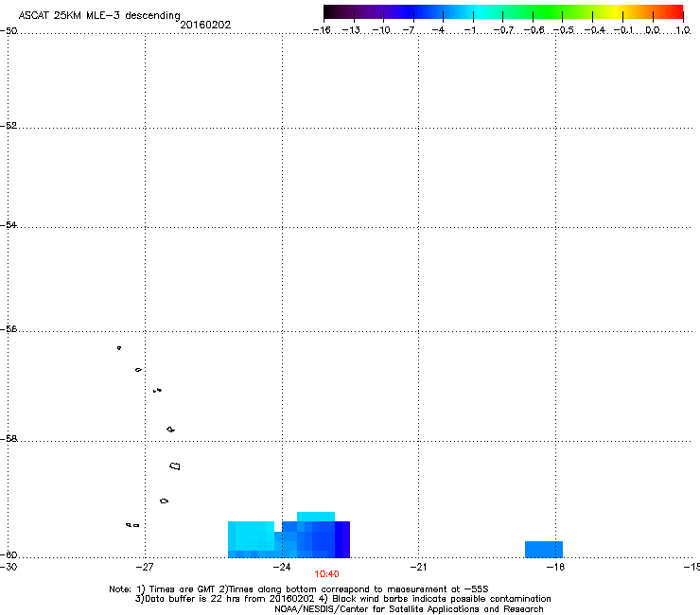Click the latitude axis label "-58"

[x=9, y=439]
